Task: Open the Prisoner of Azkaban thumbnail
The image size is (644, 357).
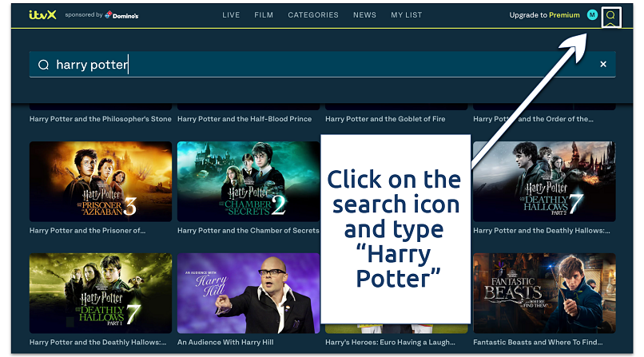Action: coord(101,181)
